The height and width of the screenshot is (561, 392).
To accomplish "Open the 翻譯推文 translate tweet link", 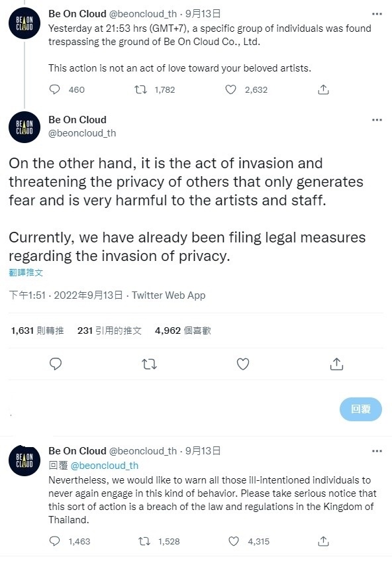I will (26, 273).
